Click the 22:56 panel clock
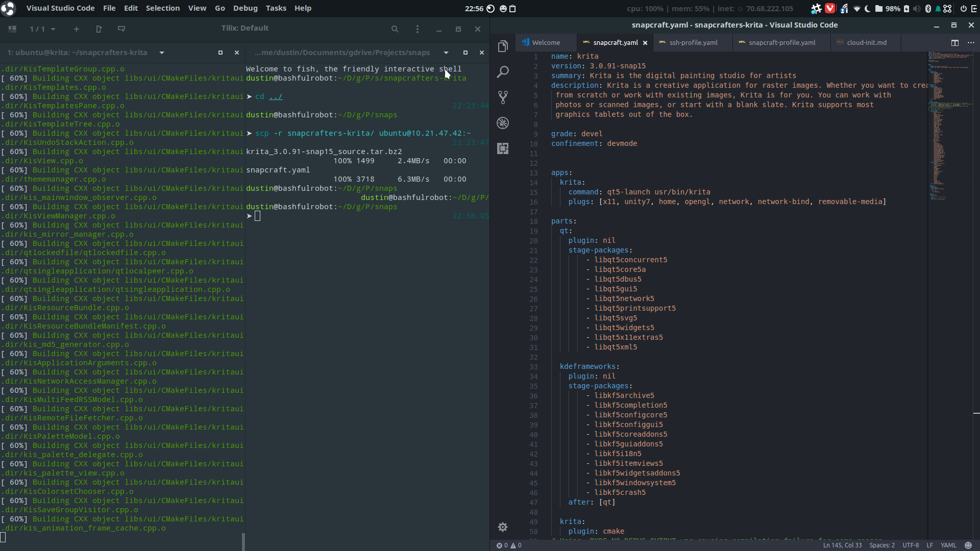The width and height of the screenshot is (980, 551). coord(474,8)
